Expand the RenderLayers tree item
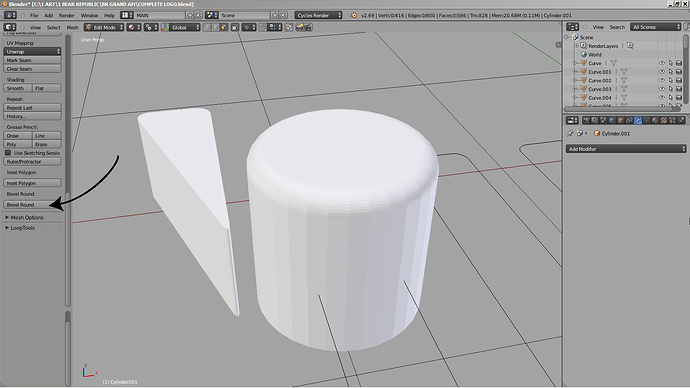This screenshot has width=690, height=388. coord(576,46)
